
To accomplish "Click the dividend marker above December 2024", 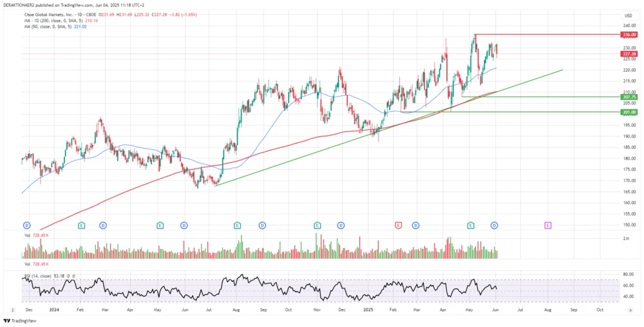I will [x=341, y=225].
